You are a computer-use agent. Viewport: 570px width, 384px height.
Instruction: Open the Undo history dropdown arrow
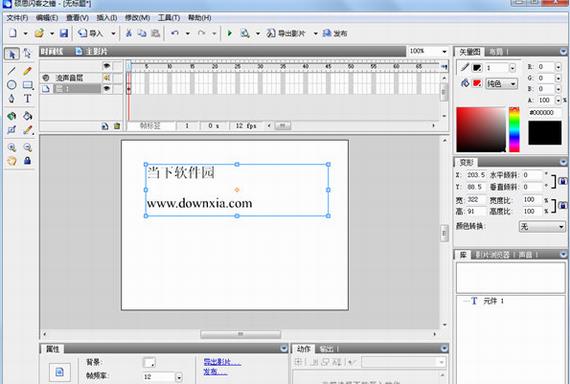coord(188,33)
